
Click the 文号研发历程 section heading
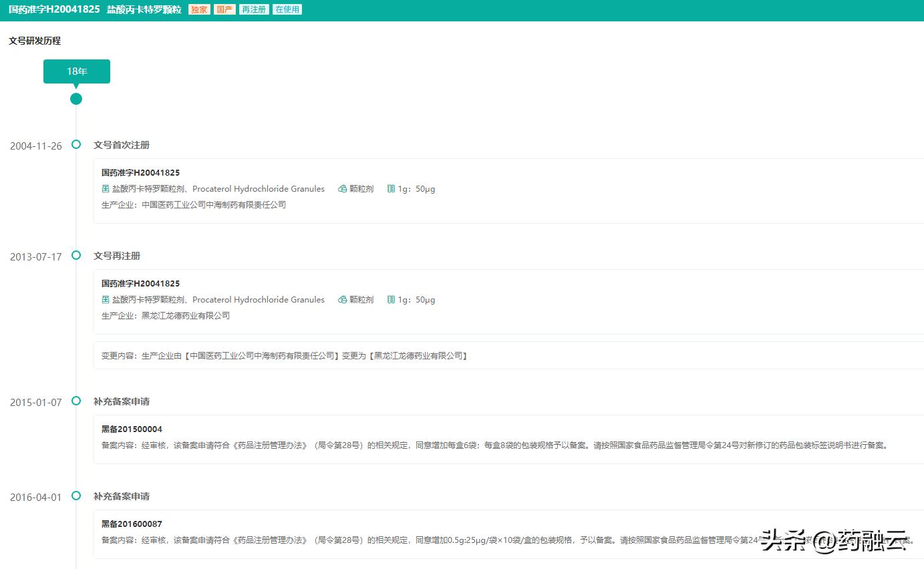tap(35, 41)
